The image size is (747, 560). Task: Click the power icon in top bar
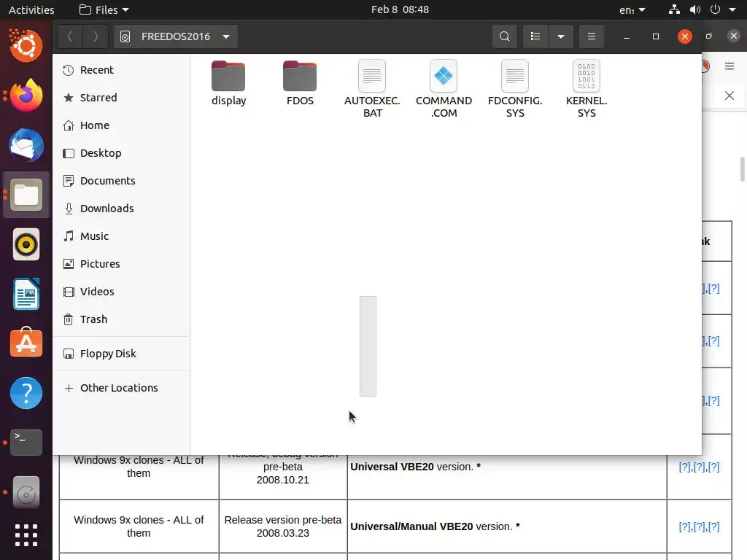pyautogui.click(x=715, y=9)
